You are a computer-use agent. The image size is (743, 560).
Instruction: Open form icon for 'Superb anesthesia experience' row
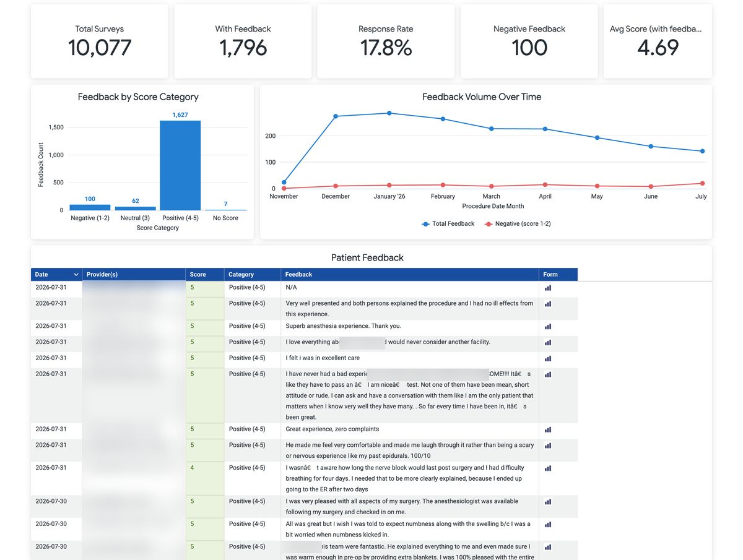(x=548, y=326)
